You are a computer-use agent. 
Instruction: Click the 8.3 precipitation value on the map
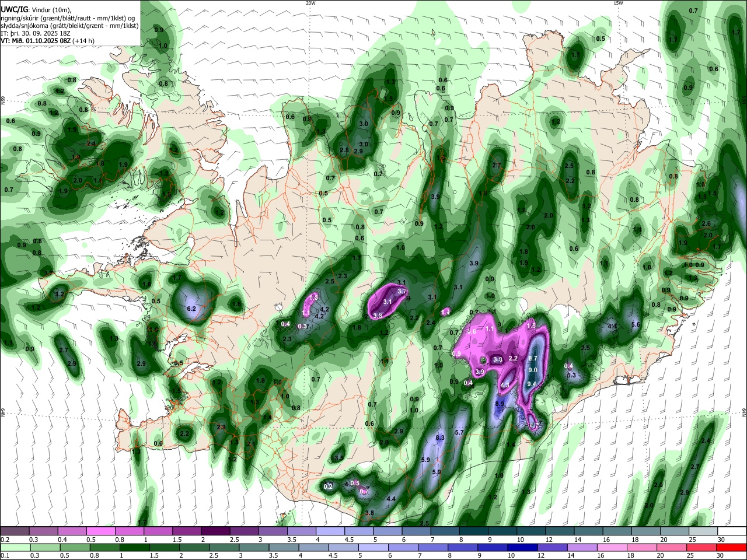coord(441,437)
